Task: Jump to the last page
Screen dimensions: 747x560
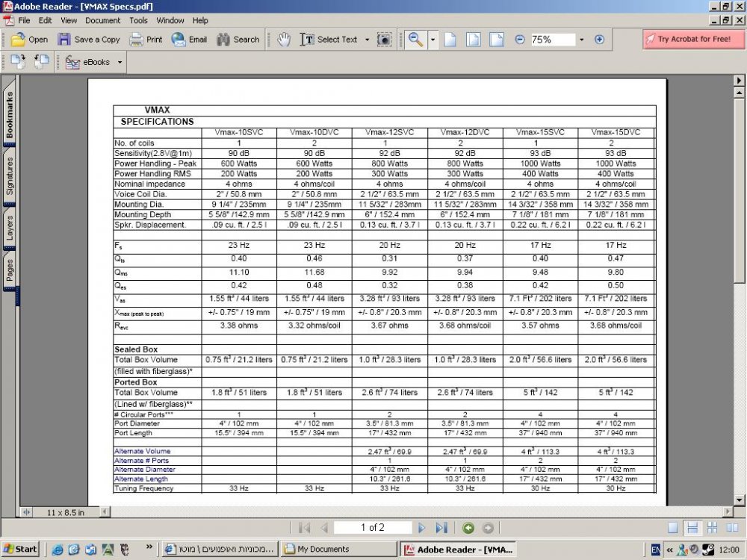Action: click(x=441, y=528)
